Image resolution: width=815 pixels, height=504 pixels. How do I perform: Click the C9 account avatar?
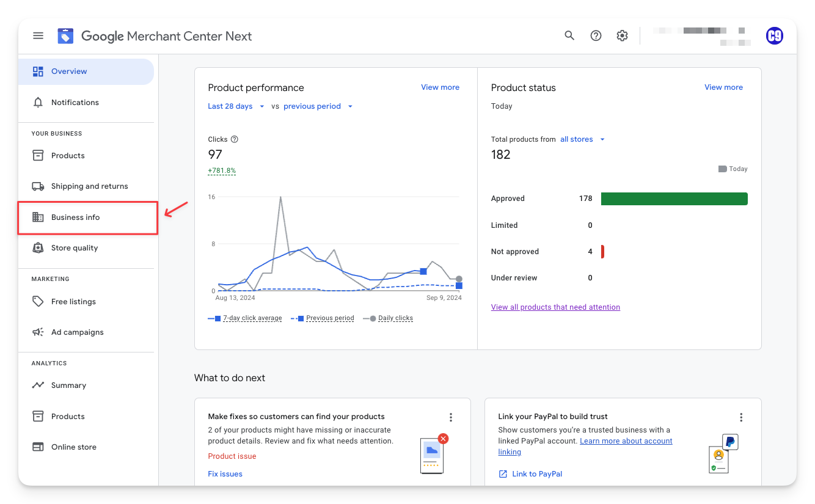point(774,36)
